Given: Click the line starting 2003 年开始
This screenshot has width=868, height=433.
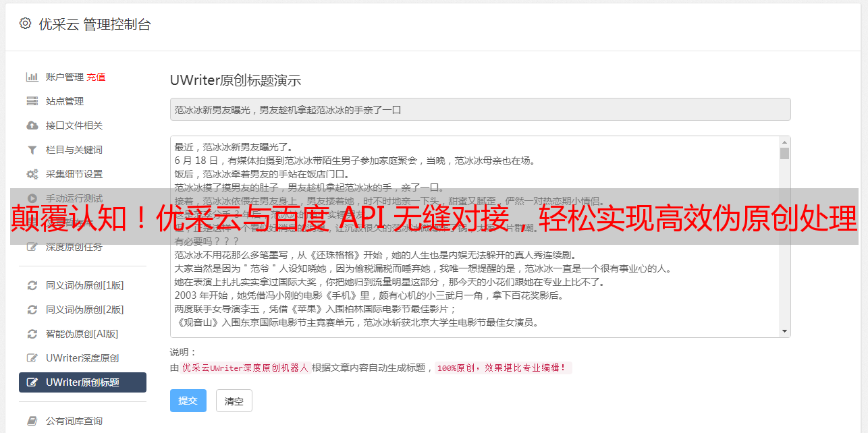Looking at the screenshot, I should pos(369,295).
